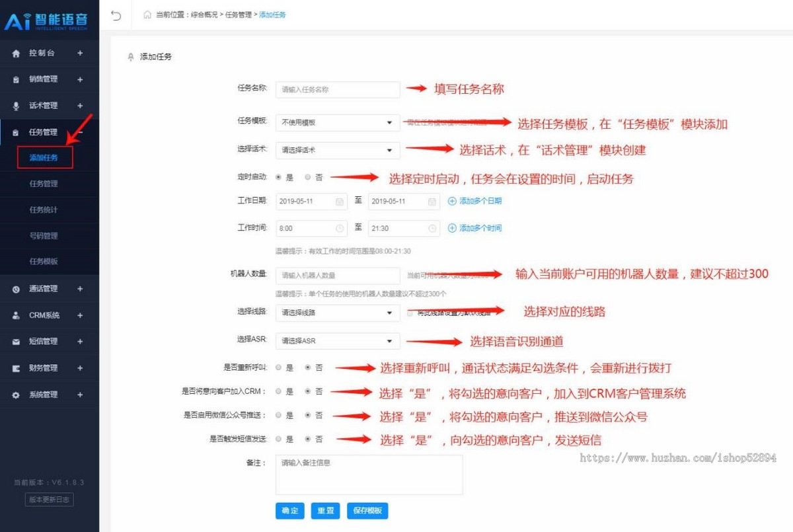Click the 通话管理 sidebar icon
This screenshot has width=793, height=532.
click(x=17, y=289)
